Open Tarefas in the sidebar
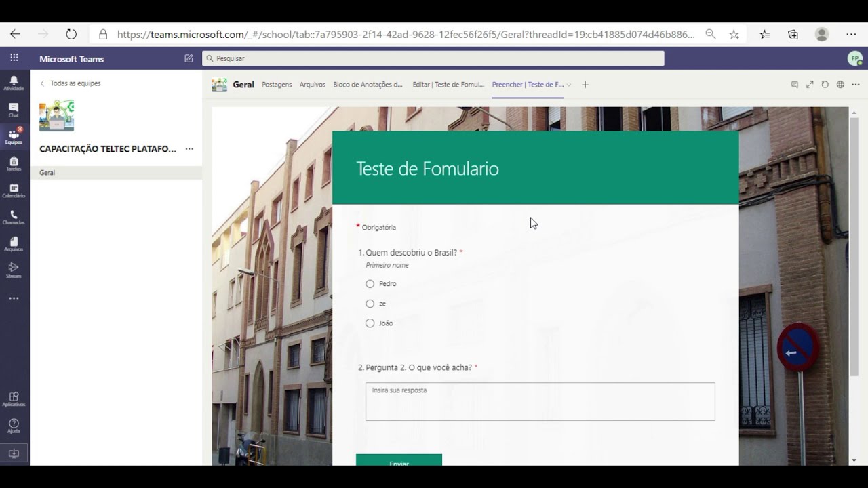 [x=14, y=164]
